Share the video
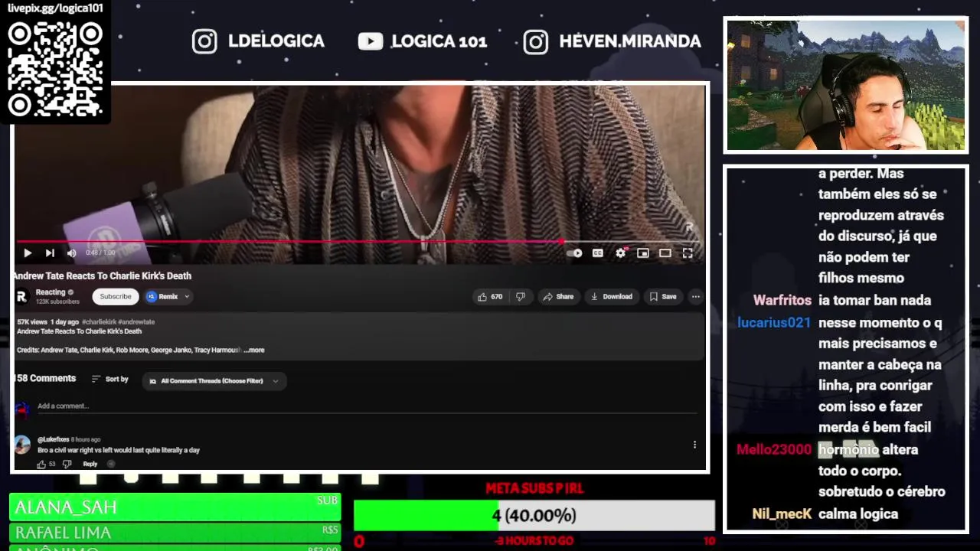This screenshot has width=980, height=551. click(557, 297)
